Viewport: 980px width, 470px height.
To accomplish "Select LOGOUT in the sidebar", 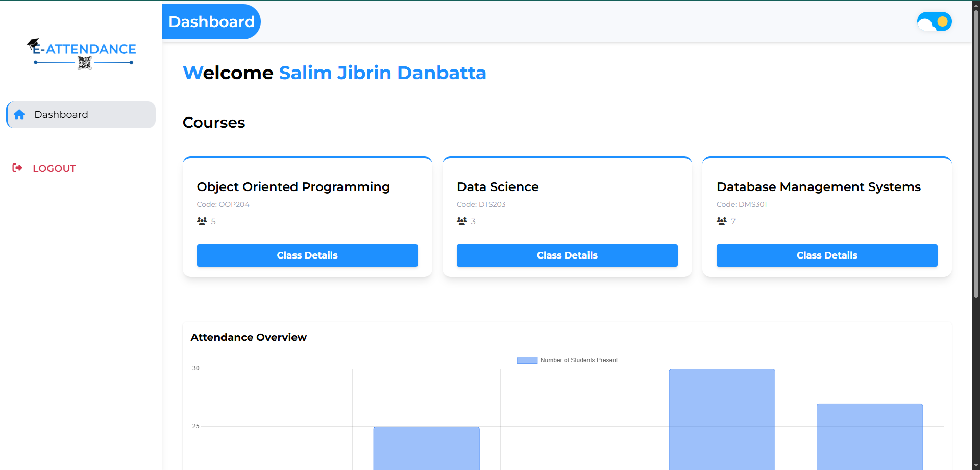I will coord(54,168).
